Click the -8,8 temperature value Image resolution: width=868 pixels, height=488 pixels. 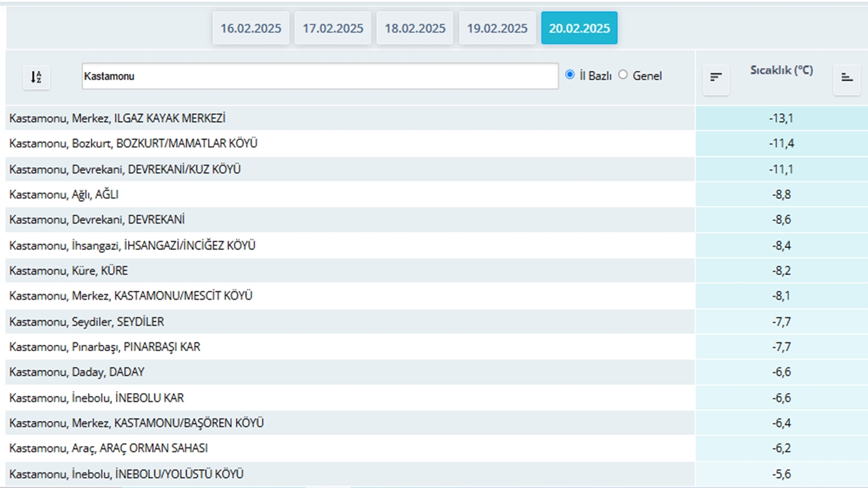tap(781, 195)
